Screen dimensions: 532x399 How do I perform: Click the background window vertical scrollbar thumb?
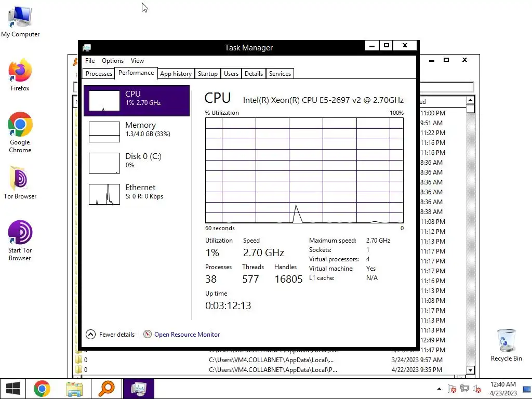tap(470, 109)
